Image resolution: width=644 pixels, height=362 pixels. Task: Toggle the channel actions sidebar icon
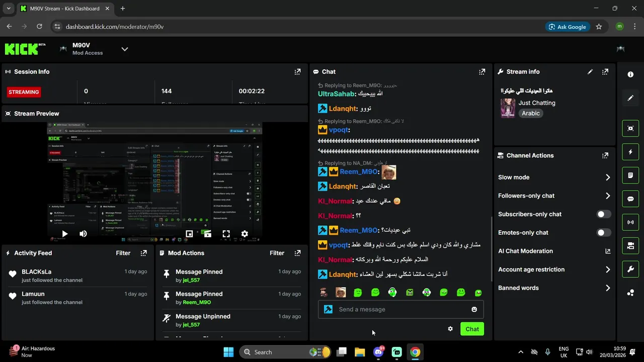[x=630, y=245]
